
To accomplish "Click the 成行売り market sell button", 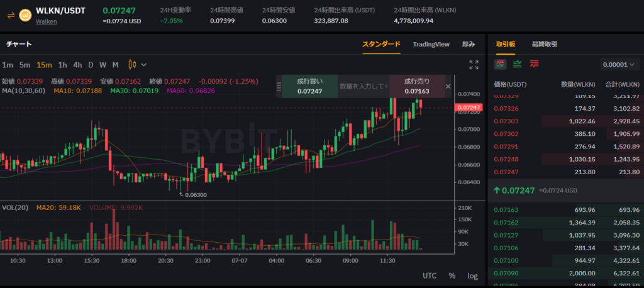I will click(x=417, y=86).
